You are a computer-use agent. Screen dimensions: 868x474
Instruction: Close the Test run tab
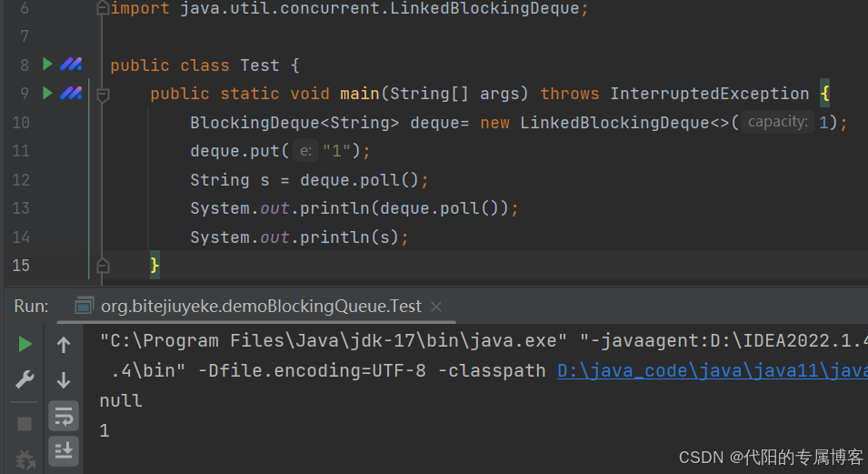(x=436, y=306)
